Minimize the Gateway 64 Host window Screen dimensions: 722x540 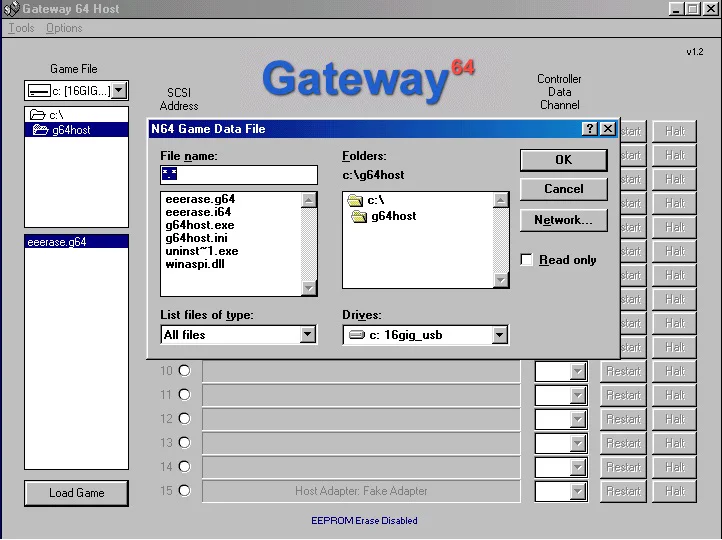click(x=676, y=9)
